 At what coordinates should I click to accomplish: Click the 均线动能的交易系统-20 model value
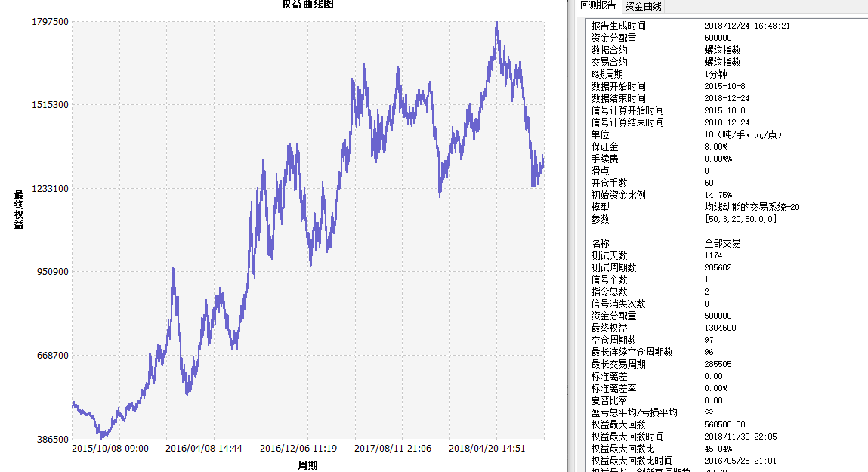tap(752, 207)
